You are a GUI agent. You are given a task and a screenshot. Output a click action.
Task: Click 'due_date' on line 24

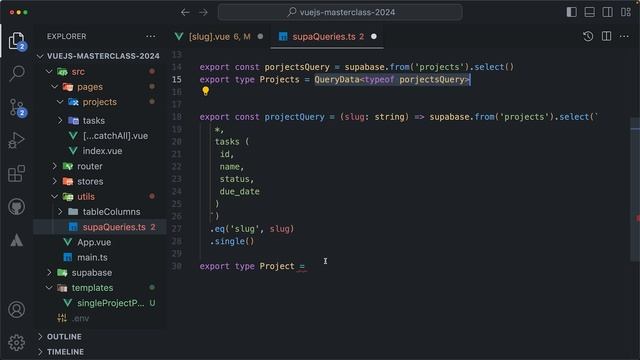pyautogui.click(x=240, y=191)
